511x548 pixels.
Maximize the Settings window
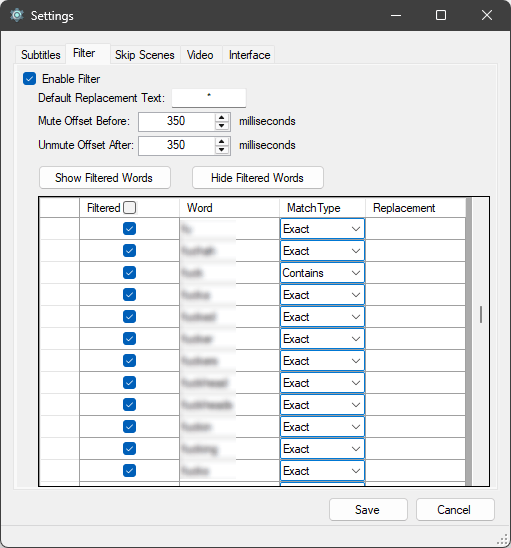pyautogui.click(x=441, y=15)
